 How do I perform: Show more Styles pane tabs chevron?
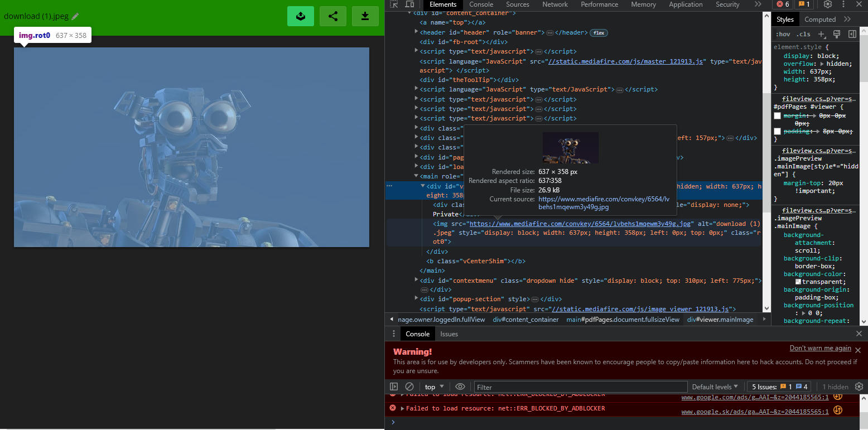pyautogui.click(x=847, y=19)
